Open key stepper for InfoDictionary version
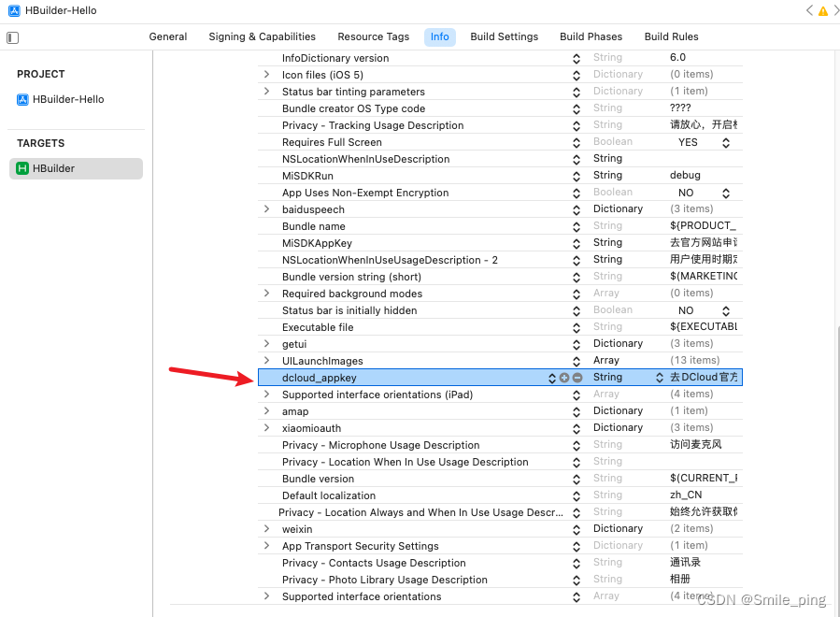840x617 pixels. pos(577,59)
